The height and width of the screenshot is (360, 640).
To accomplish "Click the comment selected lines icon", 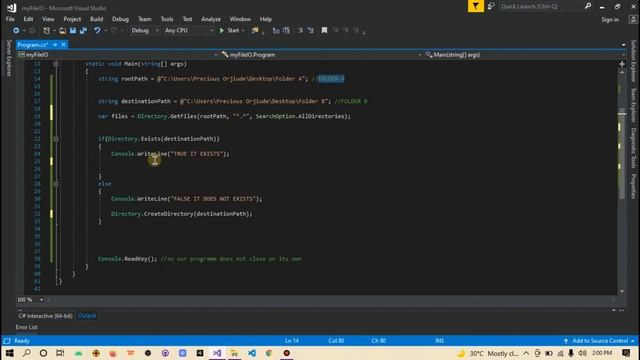I will (x=276, y=31).
